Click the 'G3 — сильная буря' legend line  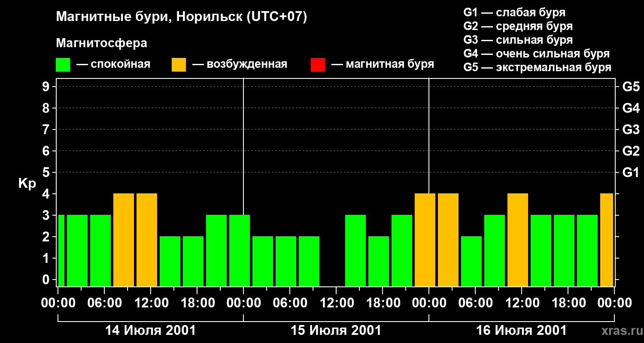pos(518,40)
